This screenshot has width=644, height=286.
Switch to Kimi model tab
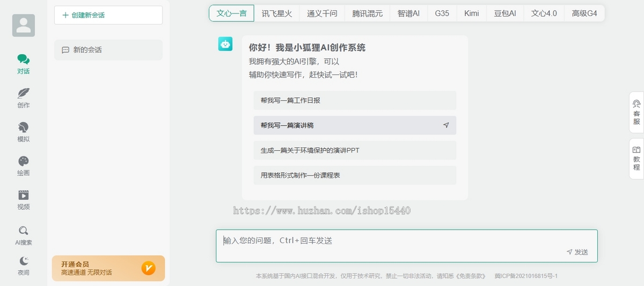pos(472,13)
